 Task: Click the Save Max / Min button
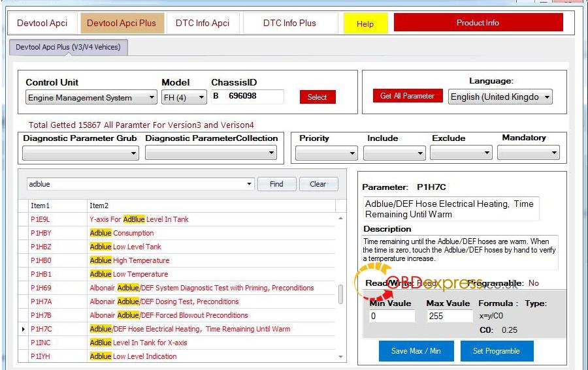pos(416,351)
